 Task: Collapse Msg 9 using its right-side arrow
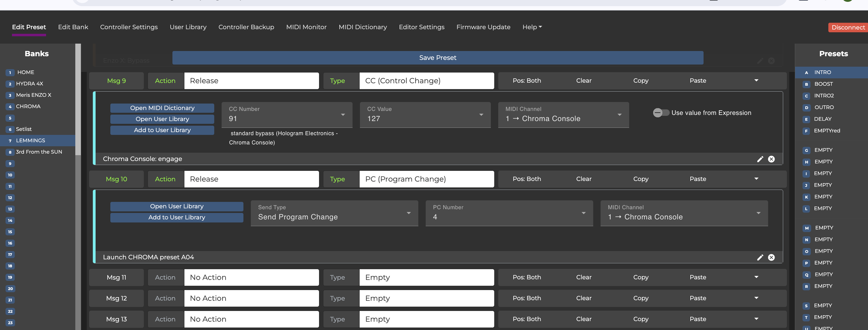pyautogui.click(x=756, y=81)
